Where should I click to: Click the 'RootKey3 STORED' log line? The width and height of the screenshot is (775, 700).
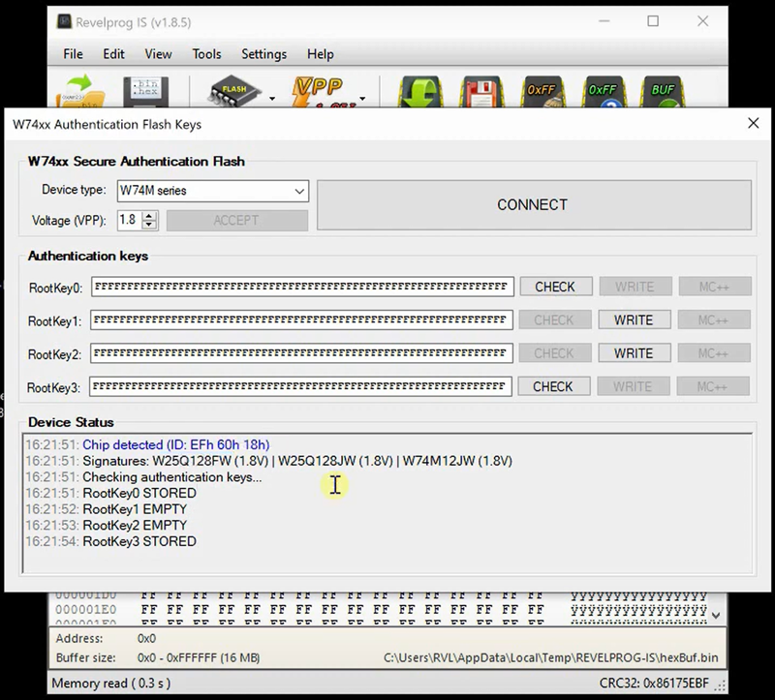[139, 541]
